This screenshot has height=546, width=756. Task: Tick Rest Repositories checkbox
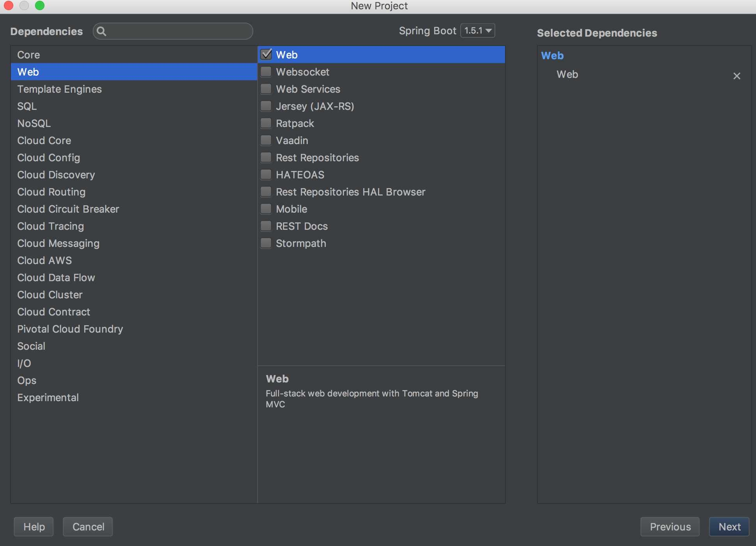coord(266,157)
